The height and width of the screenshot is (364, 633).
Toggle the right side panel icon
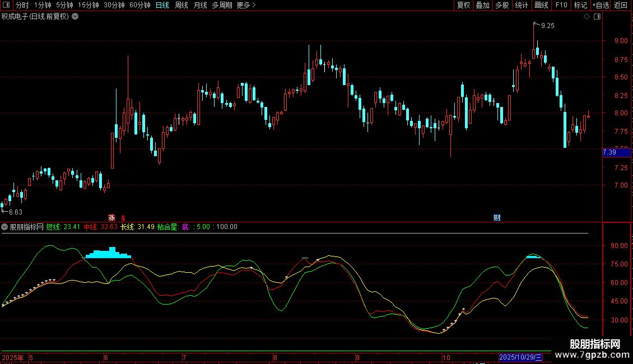click(597, 17)
